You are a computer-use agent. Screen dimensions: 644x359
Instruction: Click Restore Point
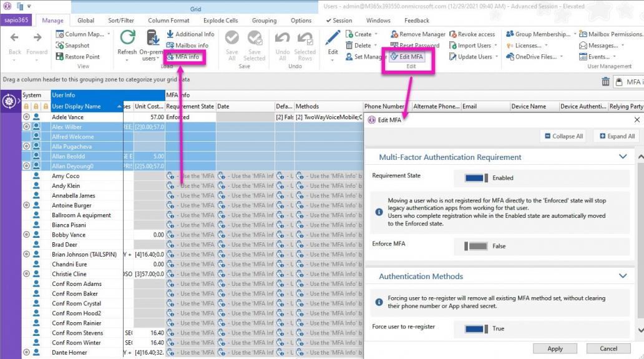pyautogui.click(x=77, y=57)
